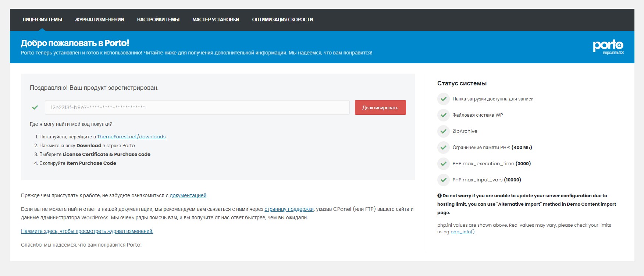
Task: Click the info icon before 'Do not worry'
Action: pos(439,196)
